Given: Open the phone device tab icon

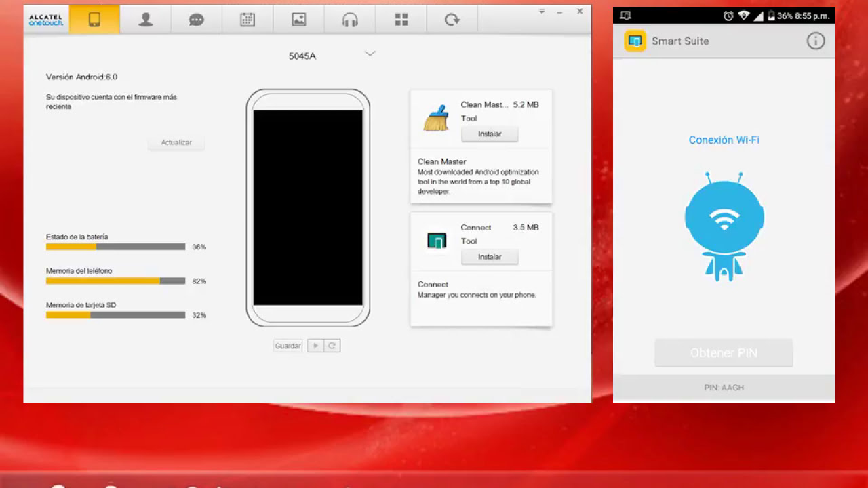Looking at the screenshot, I should coord(94,20).
